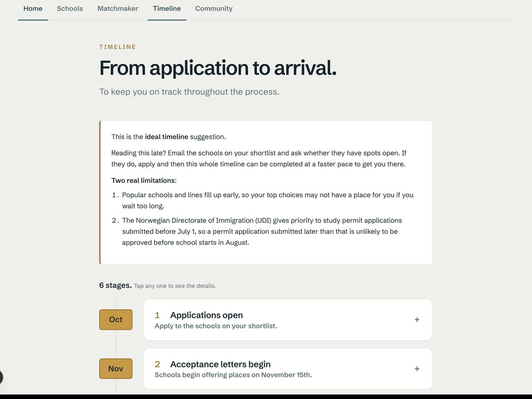Screen dimensions: 532x399
Task: Open the Community tab
Action: tap(214, 8)
